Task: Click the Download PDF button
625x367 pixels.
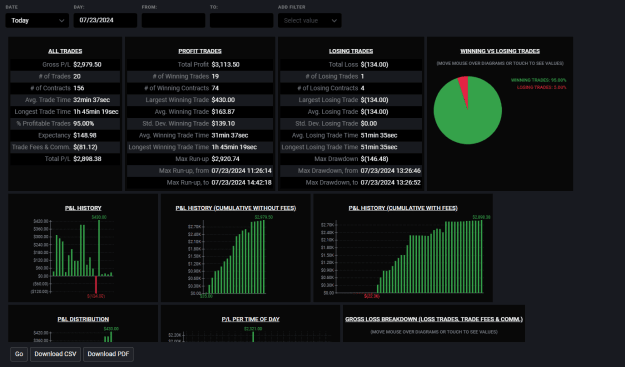Action: tap(108, 354)
